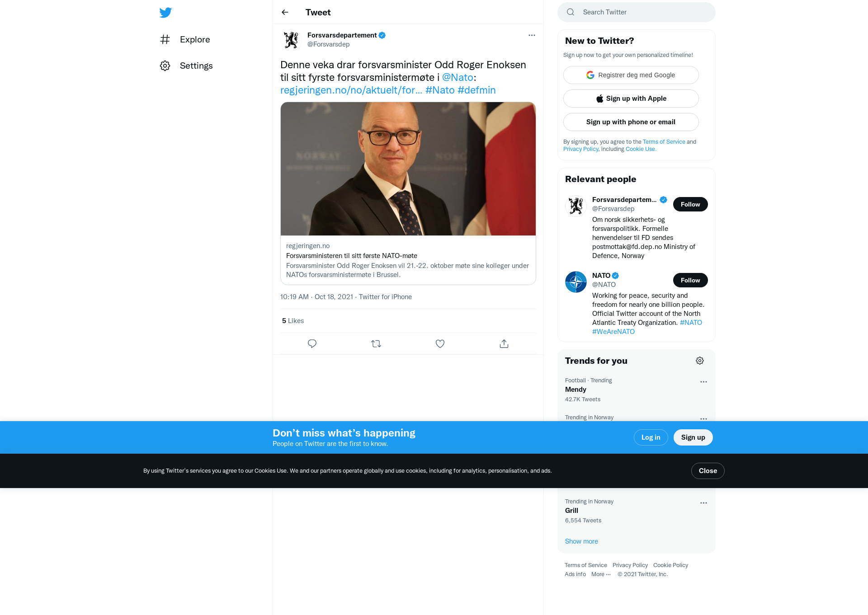Viewport: 868px width, 615px height.
Task: Open more options for the Grill trend
Action: [x=703, y=503]
